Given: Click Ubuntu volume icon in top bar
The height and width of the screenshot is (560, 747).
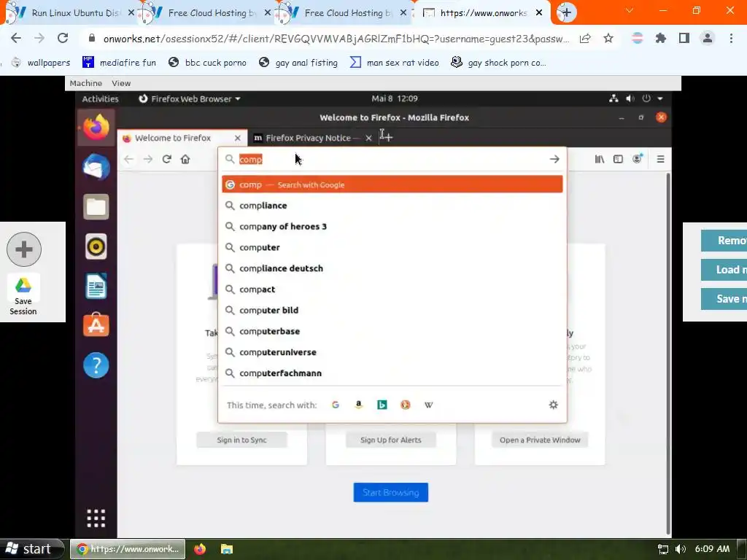Looking at the screenshot, I should 630,98.
